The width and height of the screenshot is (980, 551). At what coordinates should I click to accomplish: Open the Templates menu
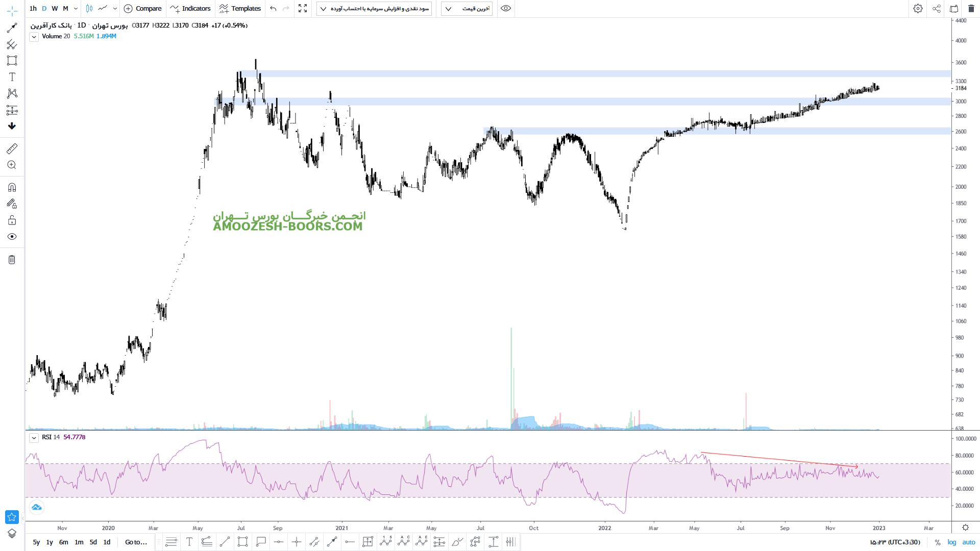[x=240, y=9]
